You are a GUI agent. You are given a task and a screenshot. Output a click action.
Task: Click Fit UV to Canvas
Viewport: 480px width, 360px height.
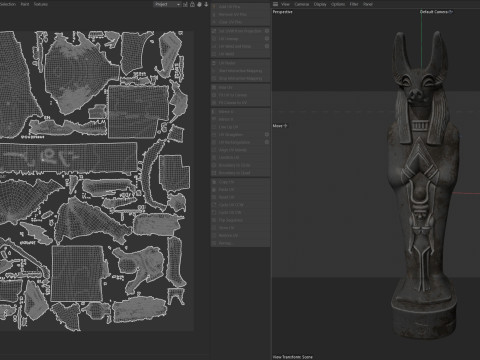click(x=240, y=95)
